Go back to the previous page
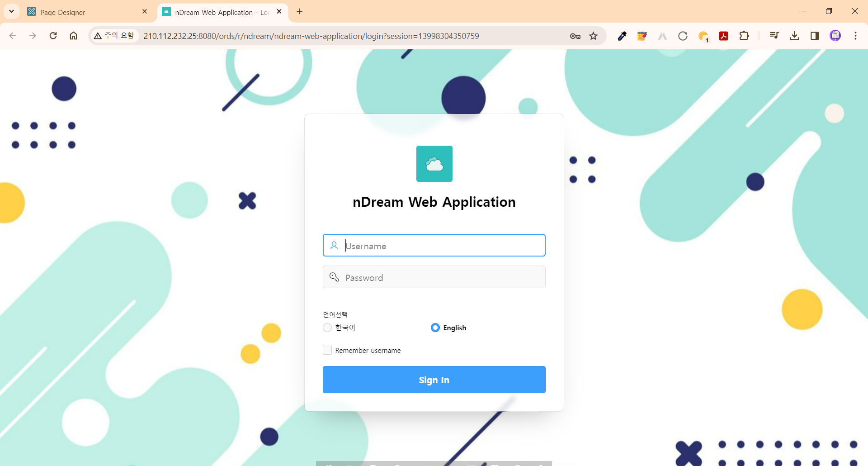The image size is (868, 466). click(13, 36)
